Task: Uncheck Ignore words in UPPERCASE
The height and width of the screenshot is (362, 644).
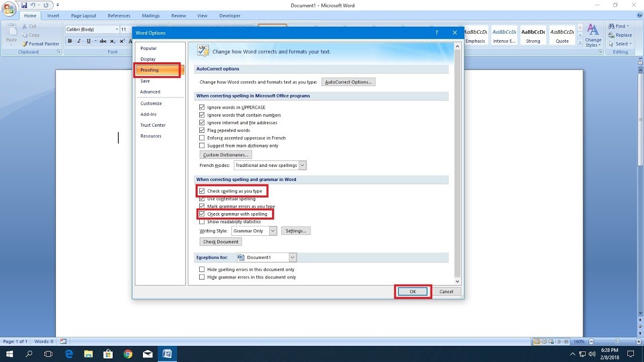Action: (202, 107)
